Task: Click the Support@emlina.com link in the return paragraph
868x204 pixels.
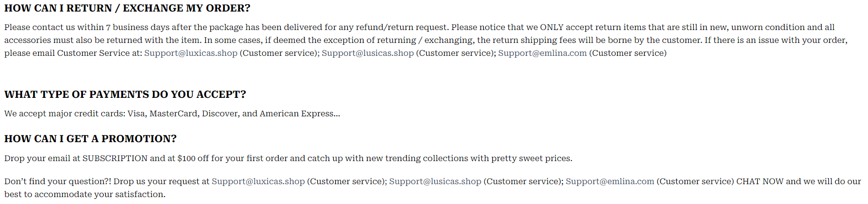Action: click(543, 53)
